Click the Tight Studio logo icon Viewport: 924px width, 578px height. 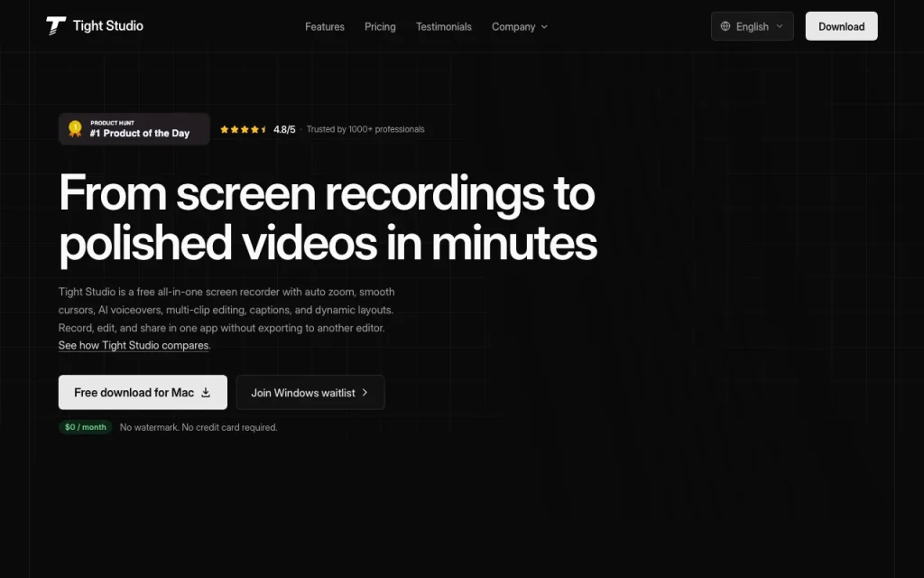56,25
